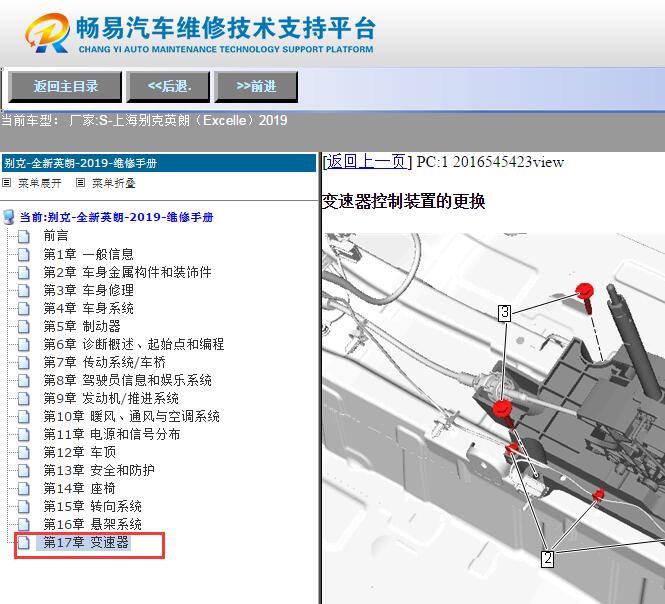Viewport: 665px width, 604px height.
Task: Click the 菜单折叠 list icon
Action: coord(80,183)
